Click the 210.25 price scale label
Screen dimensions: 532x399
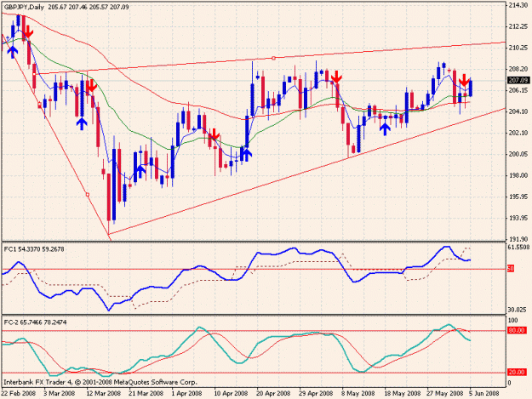click(518, 48)
